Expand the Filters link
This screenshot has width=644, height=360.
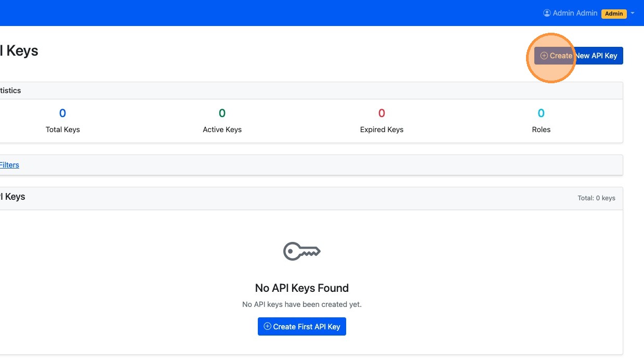tap(9, 165)
